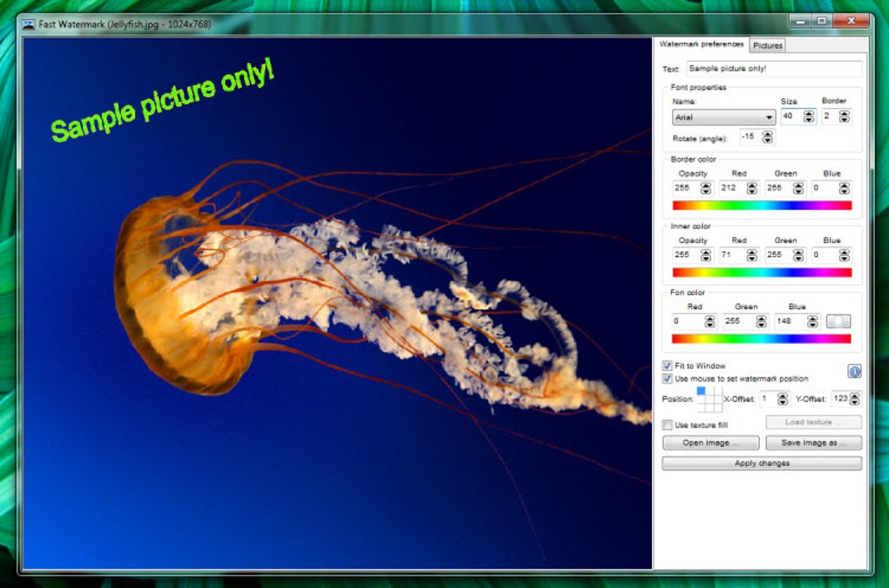Adjust Border color Opacity spinner
The height and width of the screenshot is (588, 889).
(705, 189)
